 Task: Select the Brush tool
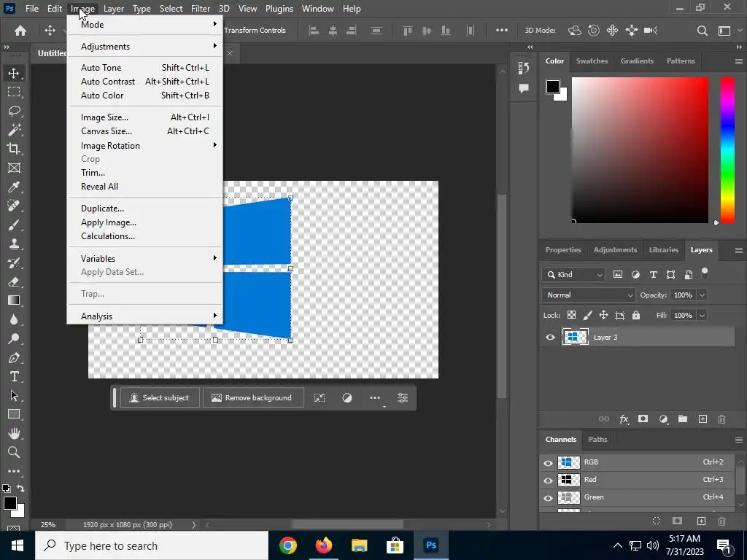(x=14, y=225)
